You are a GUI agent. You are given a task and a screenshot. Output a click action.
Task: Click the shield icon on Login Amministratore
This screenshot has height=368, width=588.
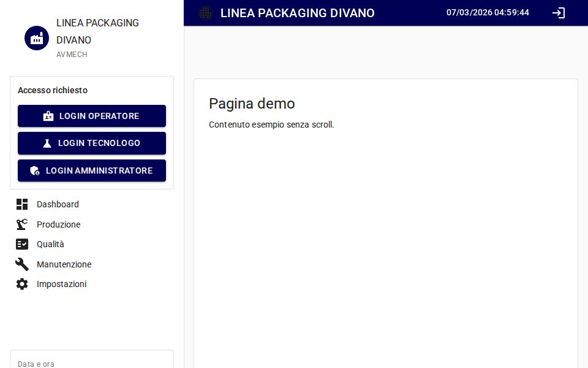tap(35, 171)
